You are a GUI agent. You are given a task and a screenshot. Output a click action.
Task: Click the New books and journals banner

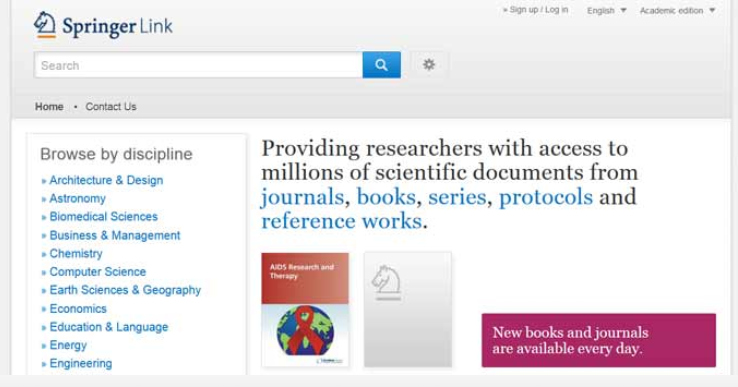(599, 340)
